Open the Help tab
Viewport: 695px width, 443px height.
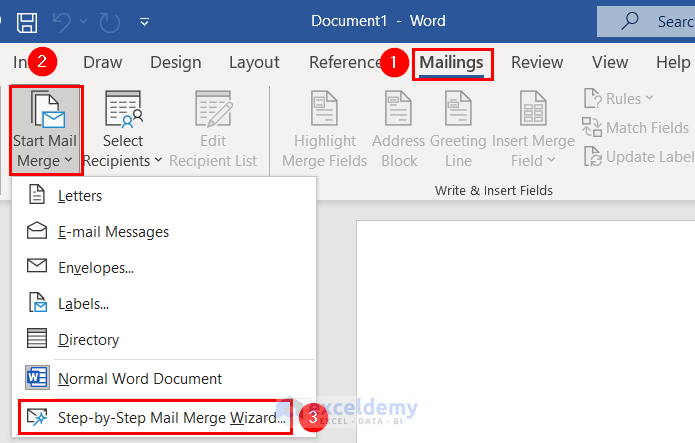[x=673, y=63]
